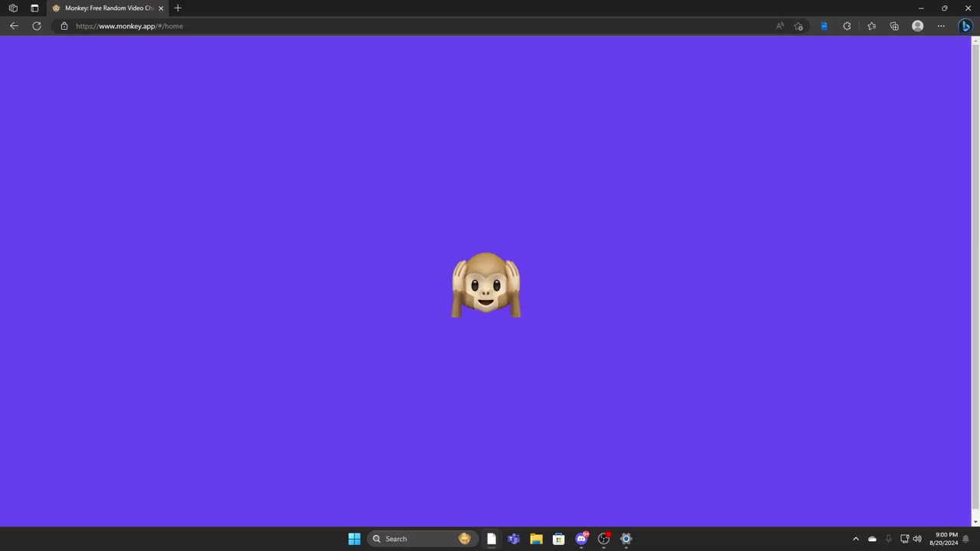The height and width of the screenshot is (551, 980).
Task: Open the Settings and more menu
Action: tap(941, 26)
